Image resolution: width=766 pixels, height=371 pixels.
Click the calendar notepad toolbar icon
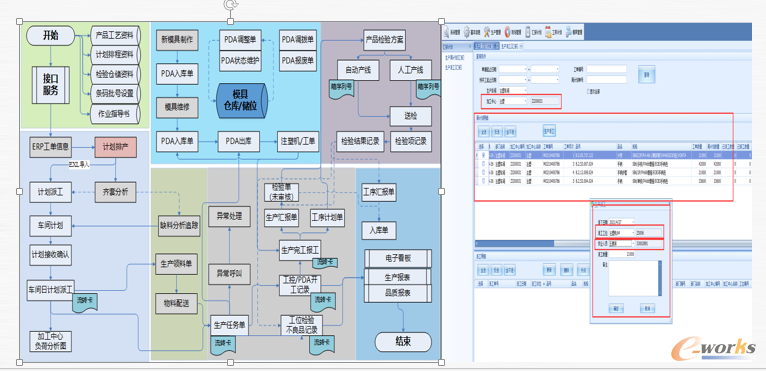click(x=548, y=32)
